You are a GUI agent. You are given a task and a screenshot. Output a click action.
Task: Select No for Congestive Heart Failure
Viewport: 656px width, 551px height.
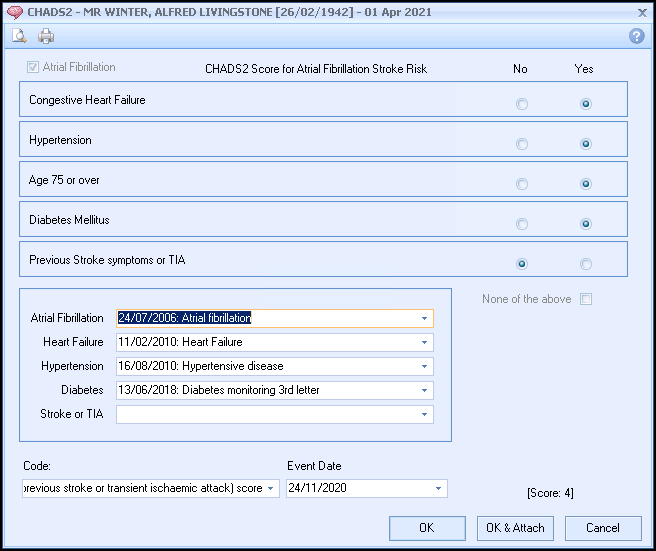[x=522, y=104]
